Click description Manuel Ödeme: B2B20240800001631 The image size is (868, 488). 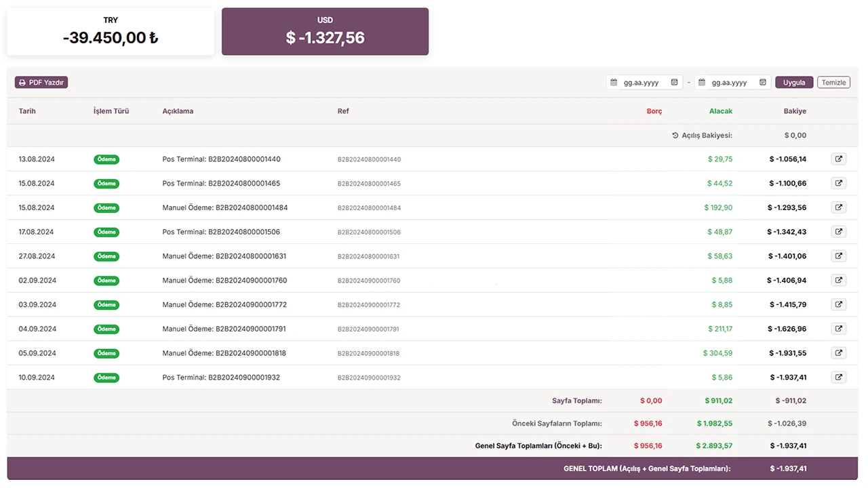tap(224, 256)
